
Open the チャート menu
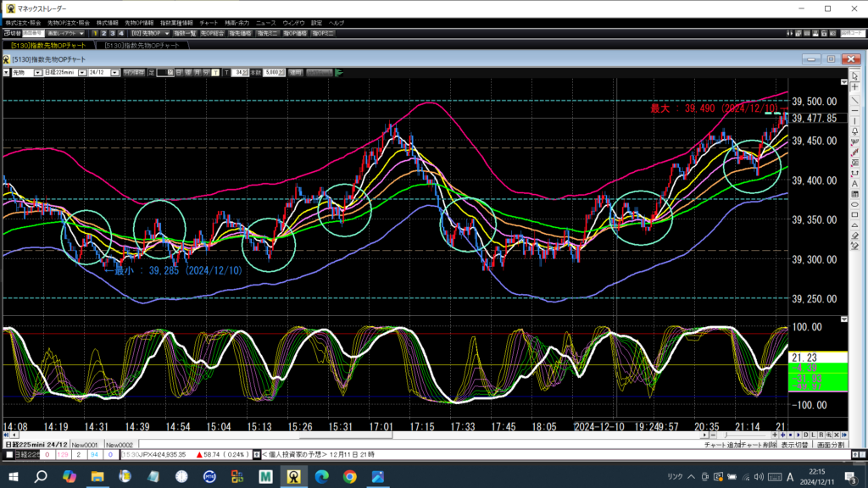coord(209,23)
